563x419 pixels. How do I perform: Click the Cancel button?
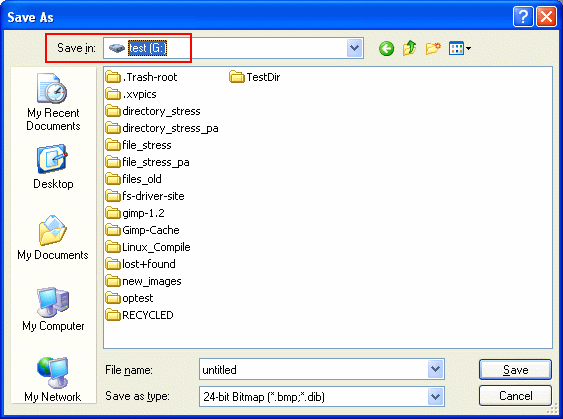point(515,396)
